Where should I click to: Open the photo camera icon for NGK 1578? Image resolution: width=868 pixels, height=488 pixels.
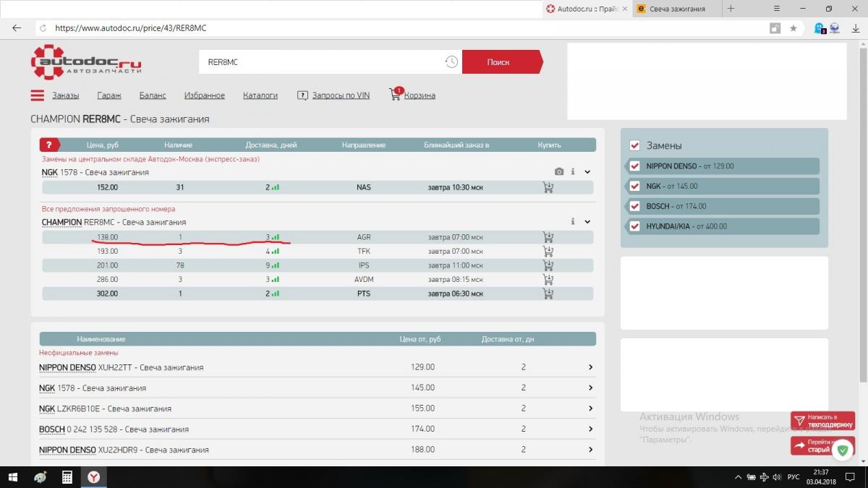(x=559, y=172)
